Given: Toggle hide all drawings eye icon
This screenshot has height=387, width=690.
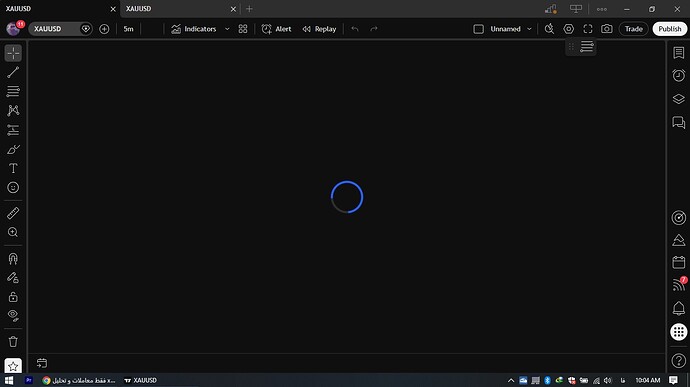Looking at the screenshot, I should click(x=13, y=316).
